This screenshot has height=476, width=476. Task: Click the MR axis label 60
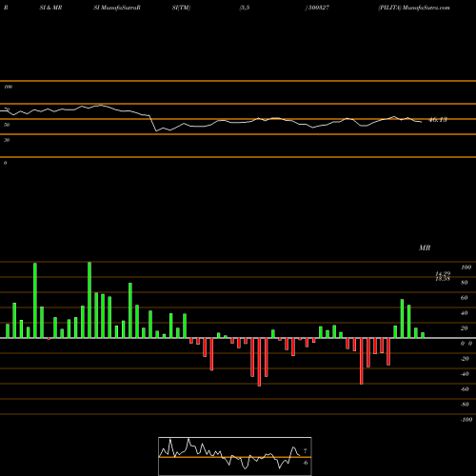pos(465,298)
